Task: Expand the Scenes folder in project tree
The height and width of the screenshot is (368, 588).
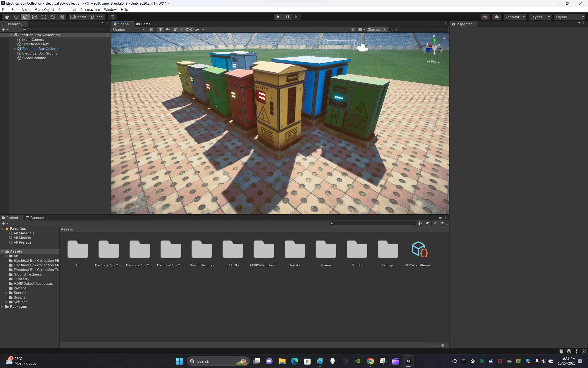Action: coord(7,293)
